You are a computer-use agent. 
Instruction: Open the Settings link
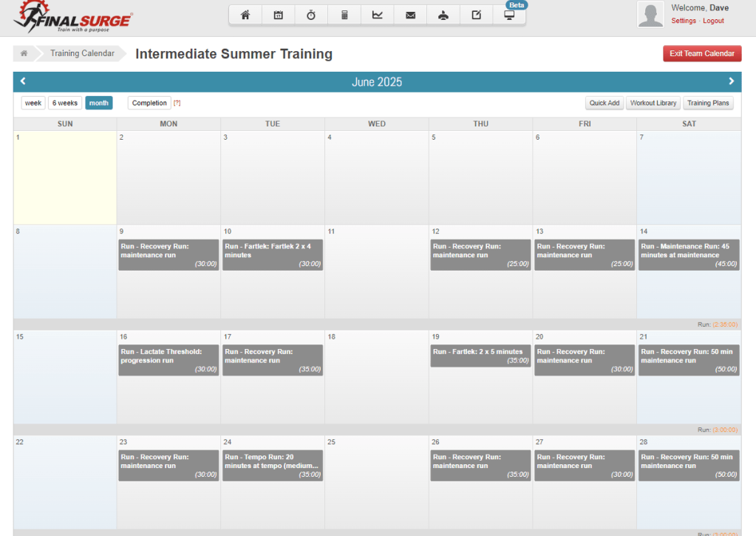(x=684, y=21)
